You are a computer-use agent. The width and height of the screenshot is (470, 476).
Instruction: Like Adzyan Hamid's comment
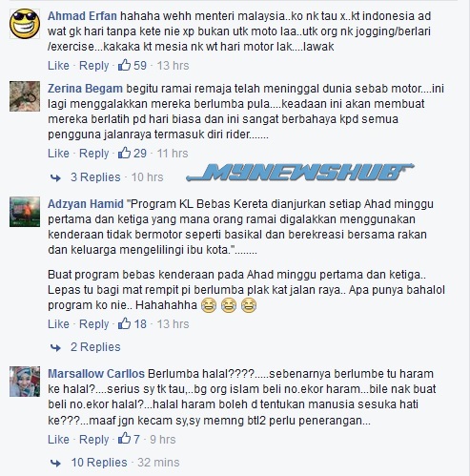(58, 324)
